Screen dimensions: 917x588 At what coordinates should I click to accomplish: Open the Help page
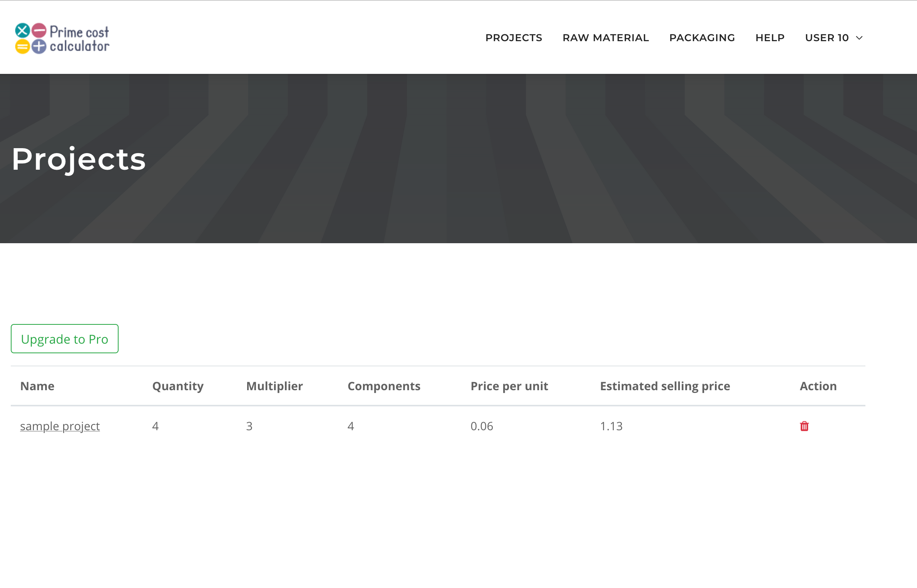point(770,38)
